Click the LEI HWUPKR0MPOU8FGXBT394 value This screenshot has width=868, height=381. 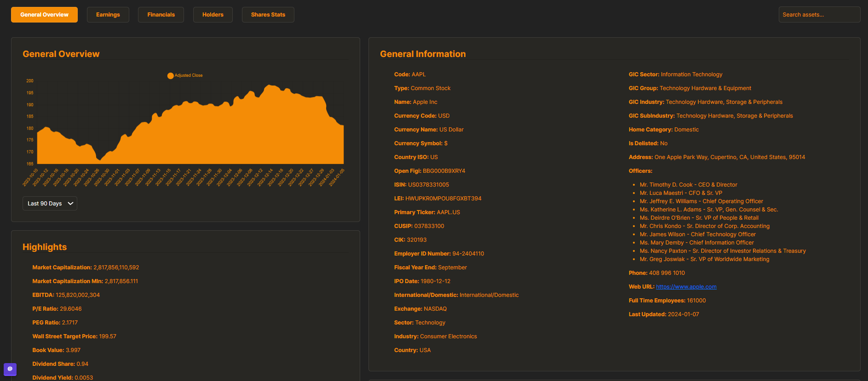point(443,199)
